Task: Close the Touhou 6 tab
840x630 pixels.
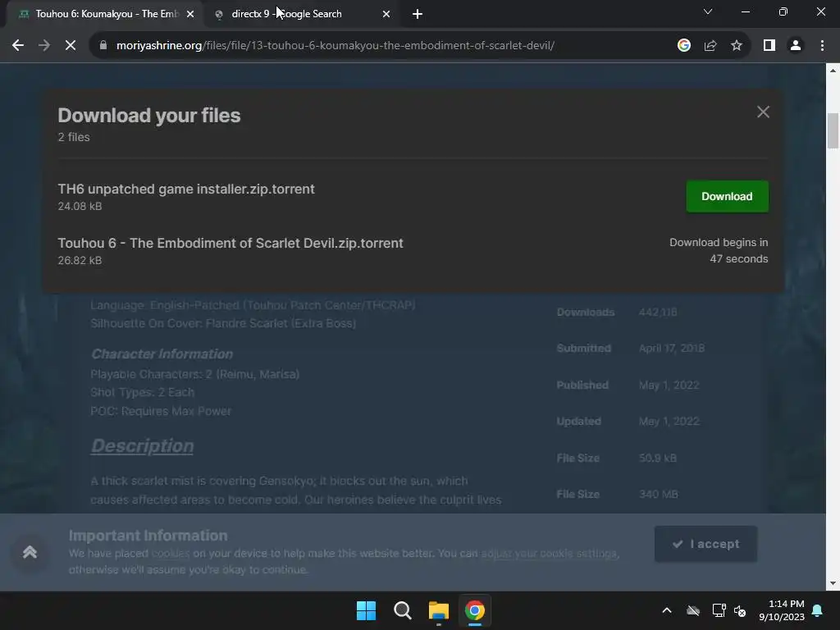Action: [x=190, y=14]
